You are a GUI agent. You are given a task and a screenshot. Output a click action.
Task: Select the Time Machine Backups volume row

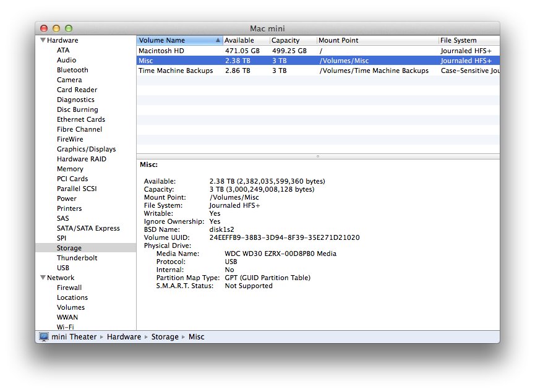click(318, 70)
